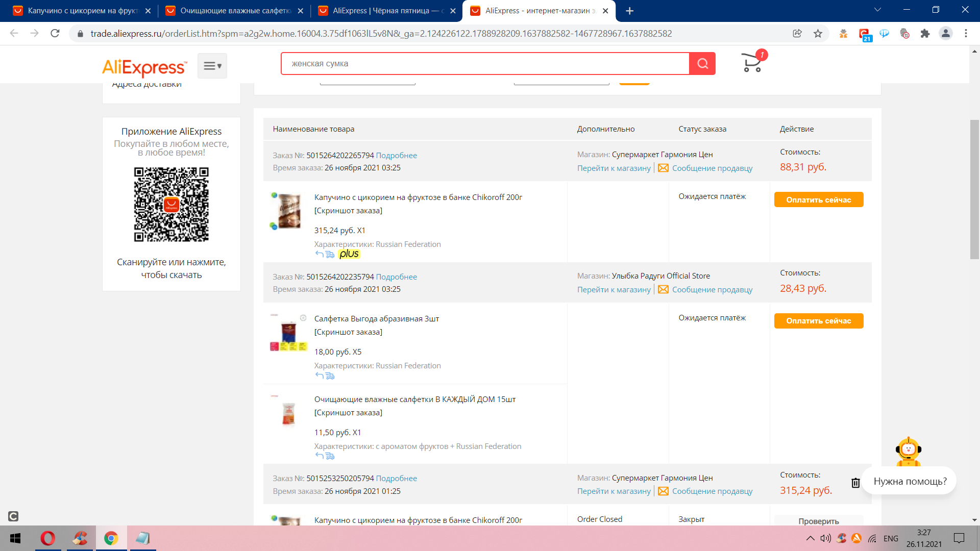Click the browser forward arrow
The image size is (980, 551).
click(34, 33)
